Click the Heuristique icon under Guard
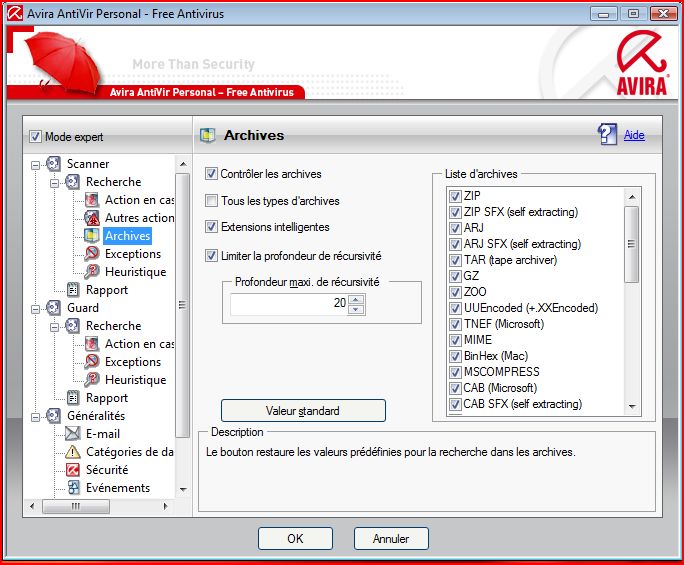684x565 pixels. coord(92,380)
